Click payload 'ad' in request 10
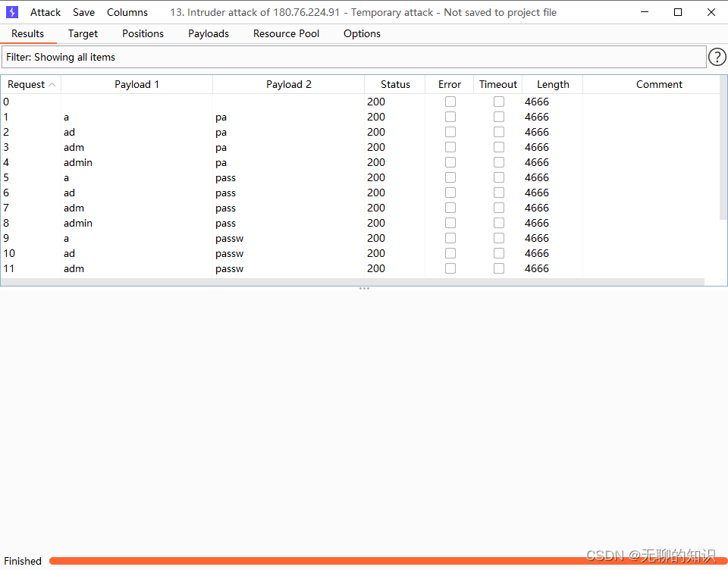Image resolution: width=728 pixels, height=570 pixels. 69,253
